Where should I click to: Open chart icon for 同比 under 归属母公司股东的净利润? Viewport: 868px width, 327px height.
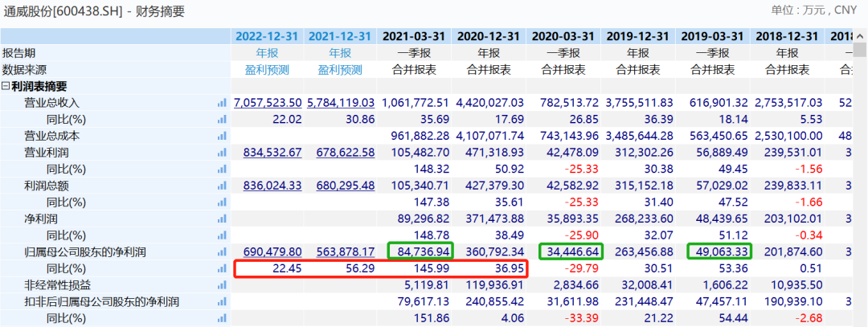[222, 268]
